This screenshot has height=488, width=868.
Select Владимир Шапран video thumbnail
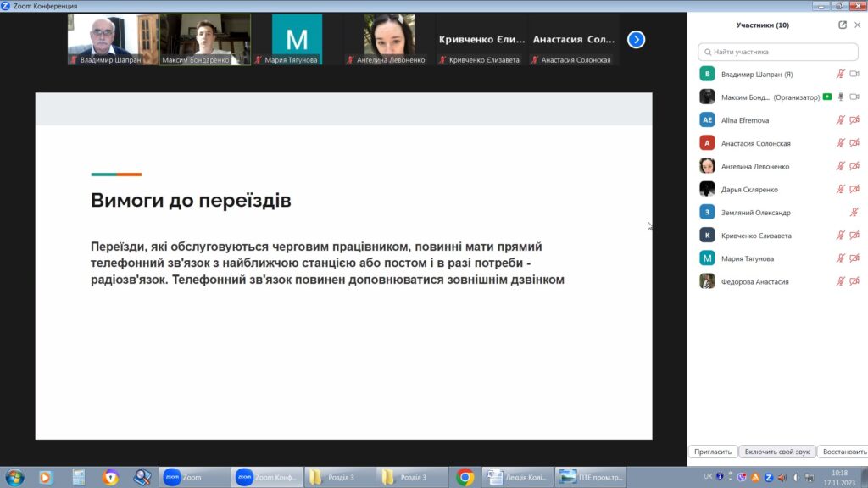coord(113,39)
